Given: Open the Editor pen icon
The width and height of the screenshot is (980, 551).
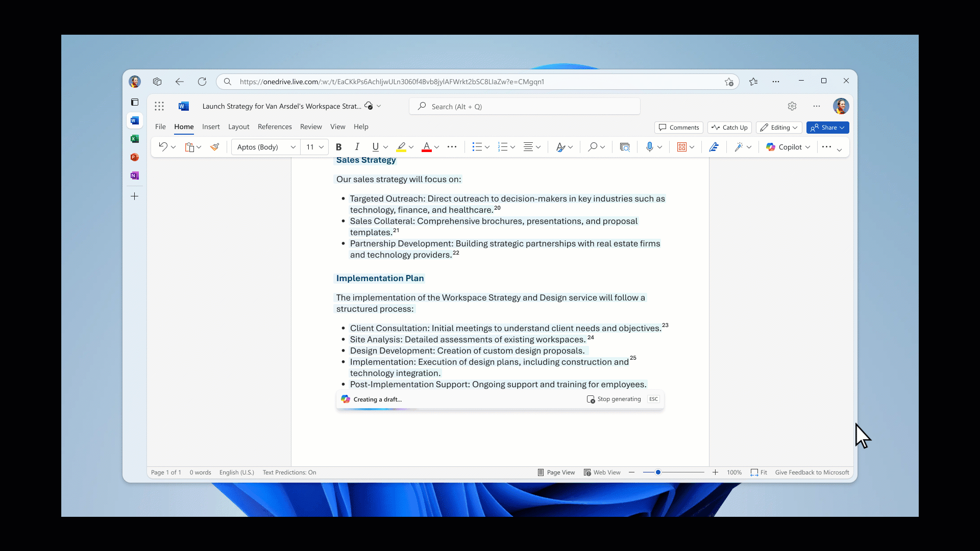Looking at the screenshot, I should [x=714, y=147].
